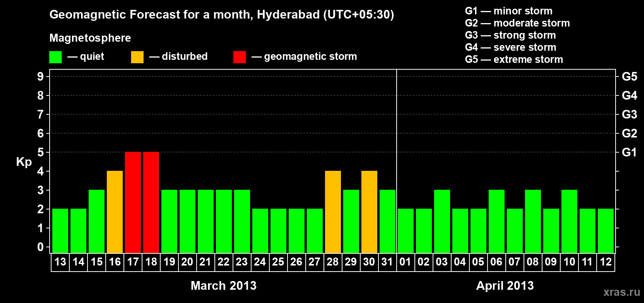Click the Kp axis label
This screenshot has width=644, height=303.
pyautogui.click(x=24, y=162)
